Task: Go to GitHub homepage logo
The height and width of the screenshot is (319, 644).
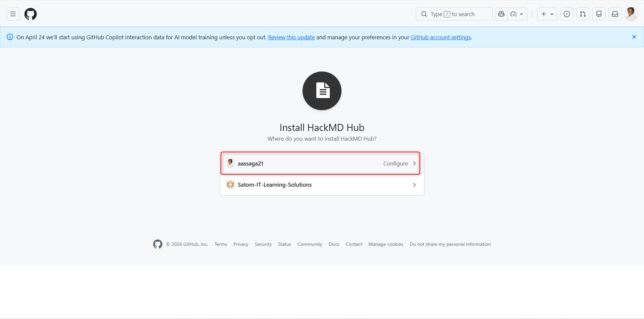Action: point(31,14)
